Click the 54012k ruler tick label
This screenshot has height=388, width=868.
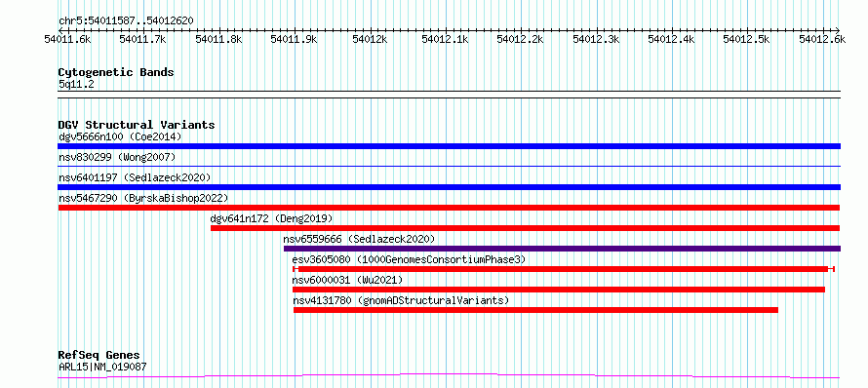(x=370, y=39)
